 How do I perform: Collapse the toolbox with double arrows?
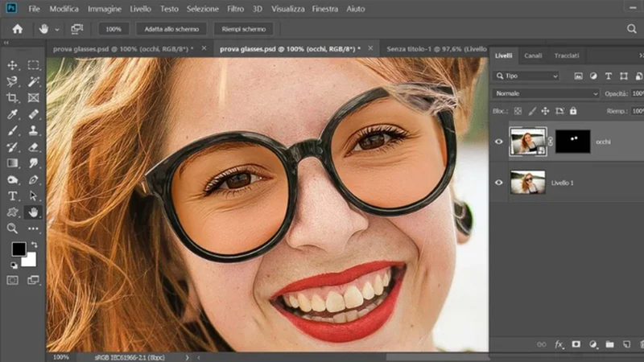[x=6, y=43]
